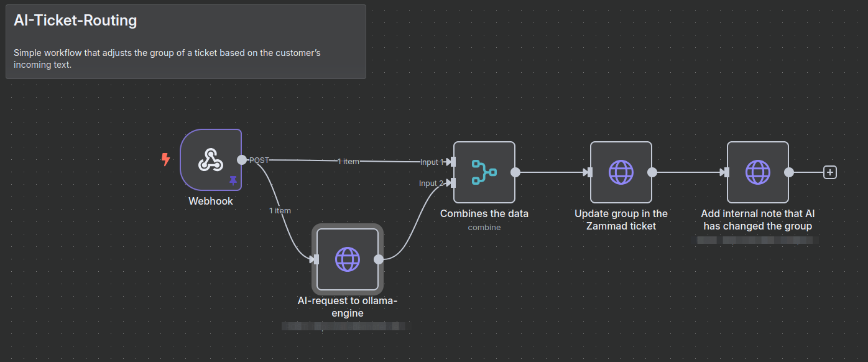Screen dimensions: 868x362
Task: Click the 1 item label on the curved connection
Action: (280, 210)
